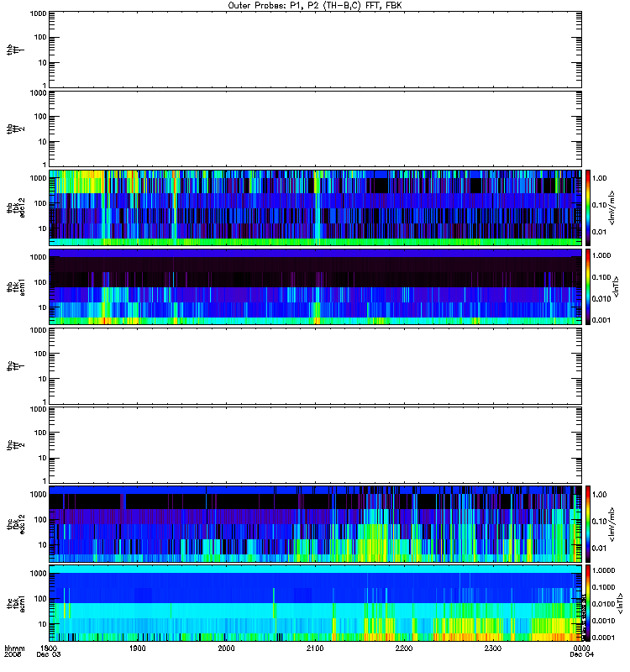Screen dimensions: 630x672
Task: Click the empty thb fff 2 plot panel
Action: click(316, 129)
